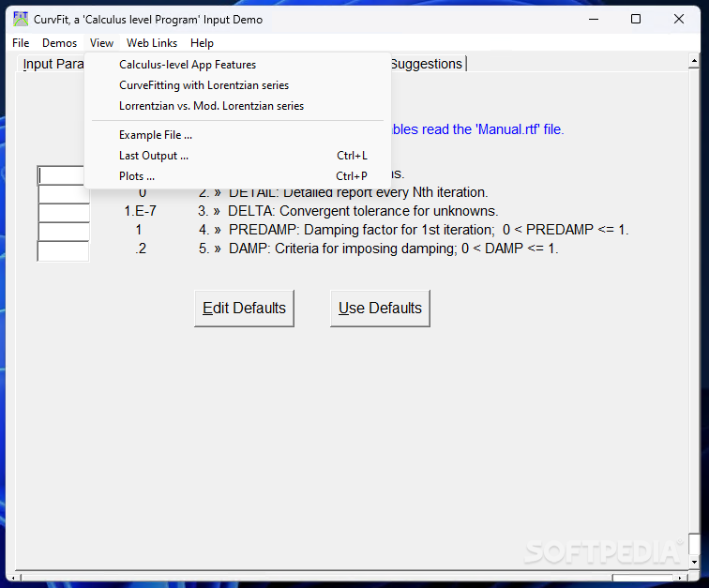Open the Help menu
Viewport: 709px width, 588px height.
(x=202, y=43)
